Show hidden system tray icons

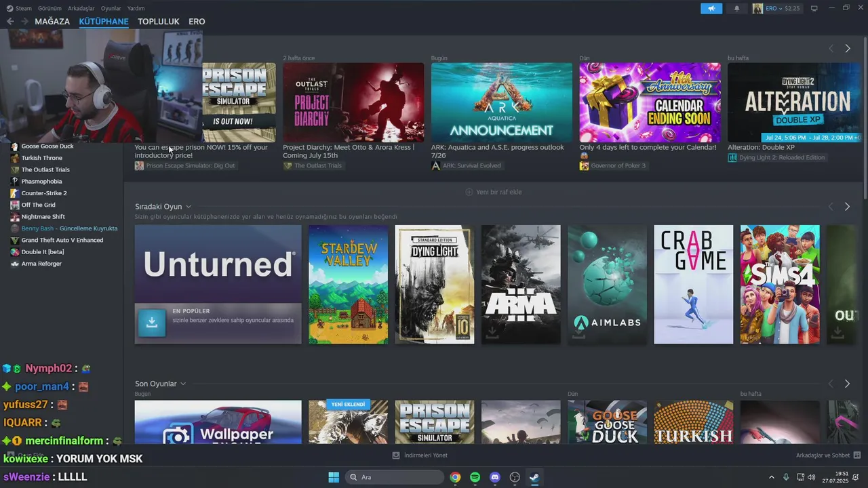click(x=771, y=477)
